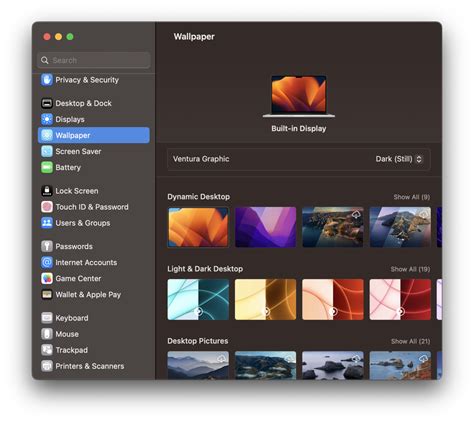Screen dimensions: 474x422
Task: Go to Internet Accounts
Action: 94,262
